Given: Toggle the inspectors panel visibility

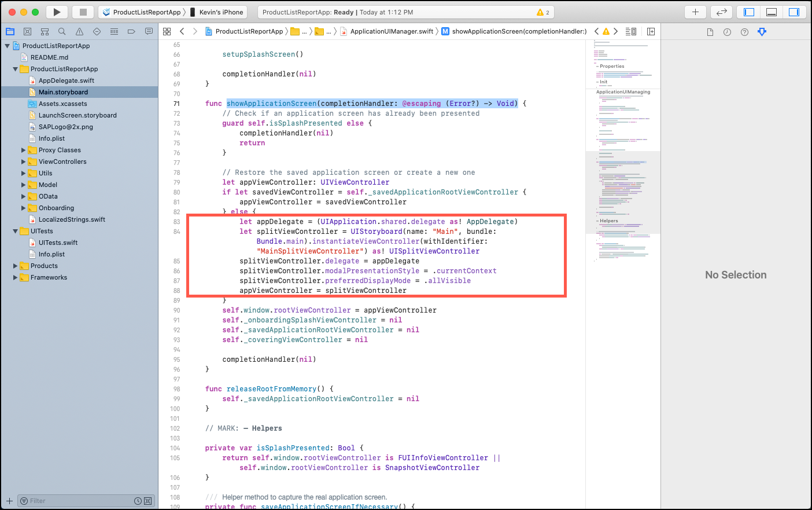Looking at the screenshot, I should pyautogui.click(x=794, y=12).
